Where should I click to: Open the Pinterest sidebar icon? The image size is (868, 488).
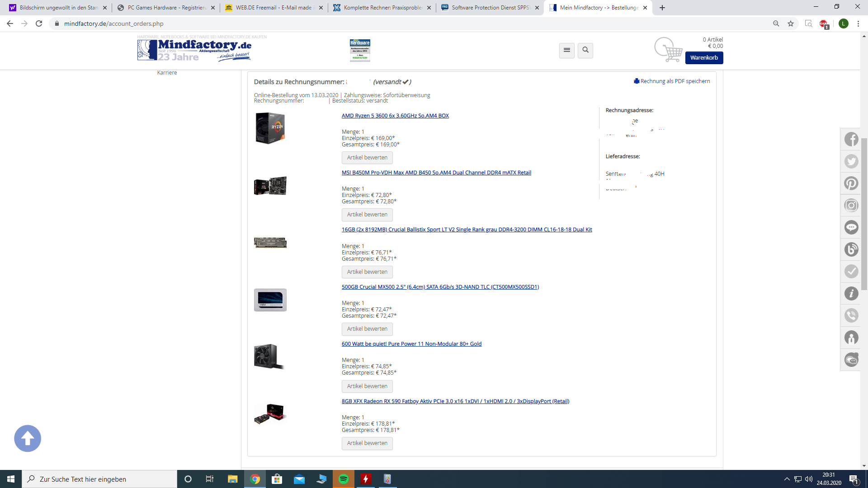pyautogui.click(x=851, y=183)
